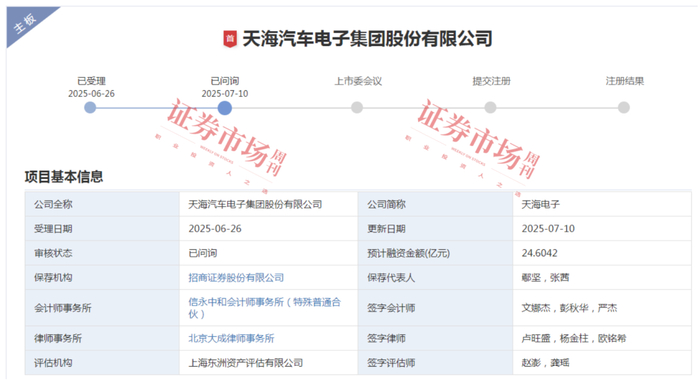The width and height of the screenshot is (700, 381).
Task: Click the 上市委会议 stage label
Action: point(358,81)
